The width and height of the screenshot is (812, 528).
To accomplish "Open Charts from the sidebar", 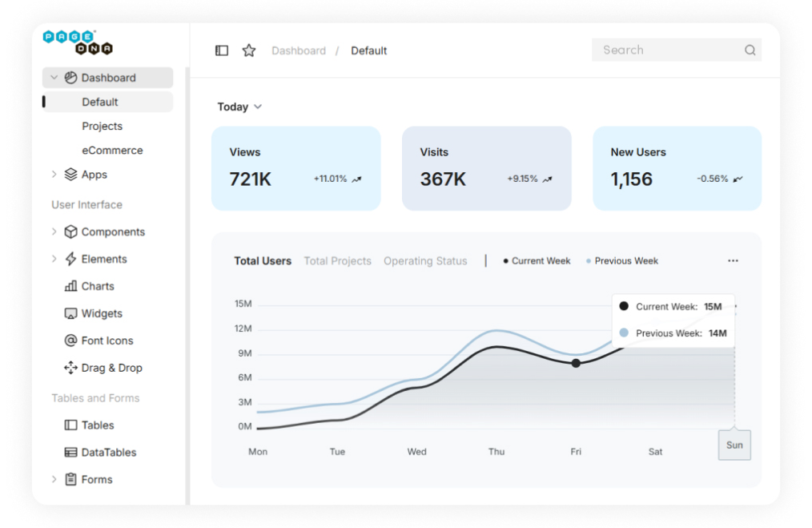I will coord(97,286).
